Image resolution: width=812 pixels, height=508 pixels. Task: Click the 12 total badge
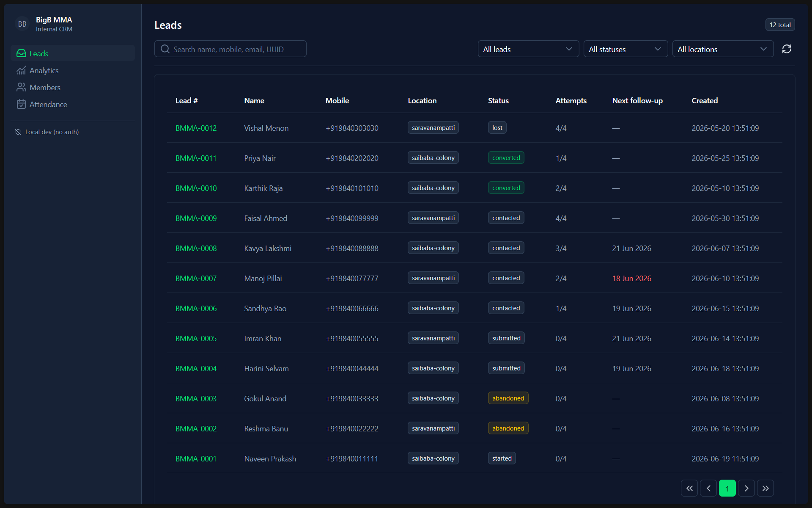point(780,25)
